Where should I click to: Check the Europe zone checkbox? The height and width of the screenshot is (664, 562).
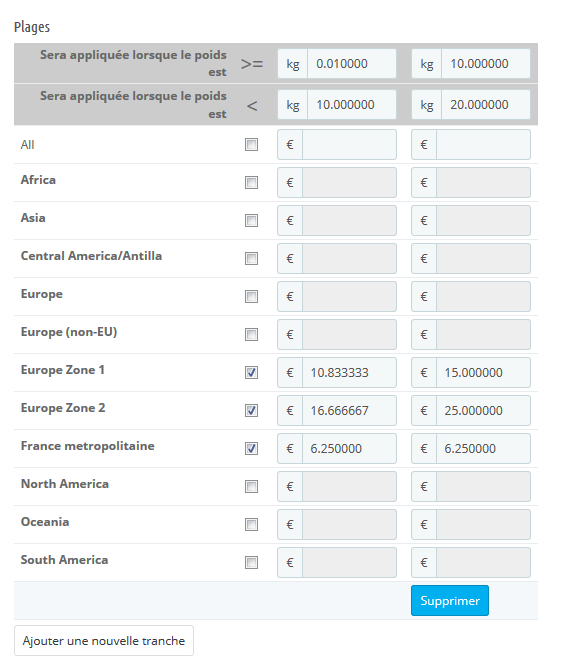[x=252, y=296]
